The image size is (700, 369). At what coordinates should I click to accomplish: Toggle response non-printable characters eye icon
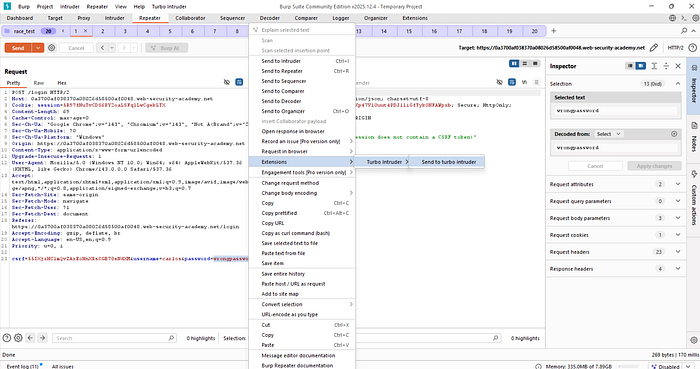tap(500, 82)
